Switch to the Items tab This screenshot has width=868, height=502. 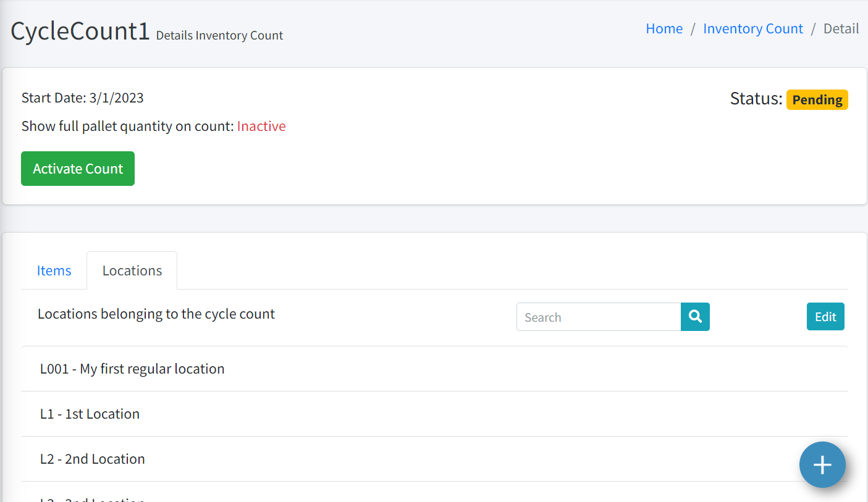[54, 270]
